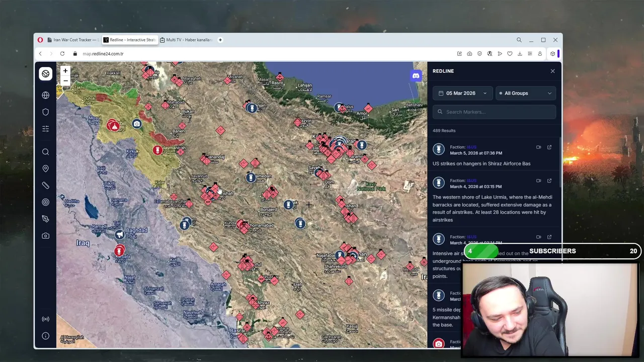Open the info icon at the sidebar bottom
644x362 pixels.
tap(45, 336)
